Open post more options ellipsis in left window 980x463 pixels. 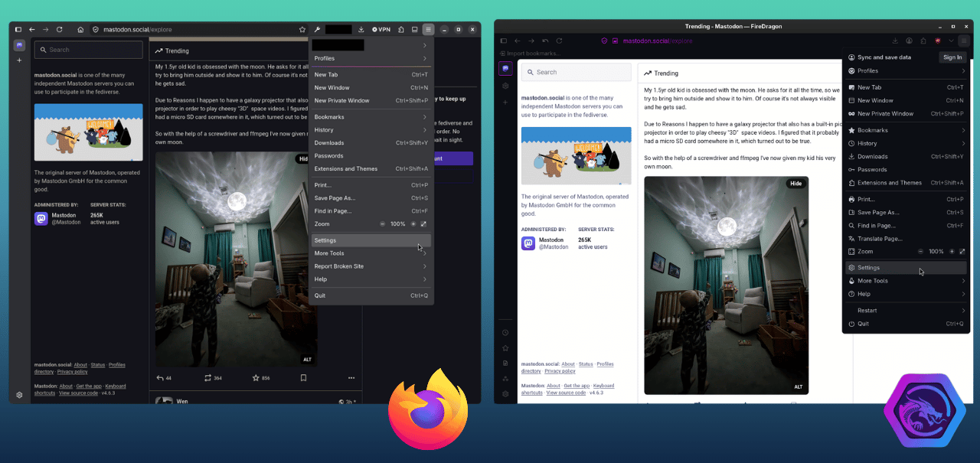click(351, 377)
